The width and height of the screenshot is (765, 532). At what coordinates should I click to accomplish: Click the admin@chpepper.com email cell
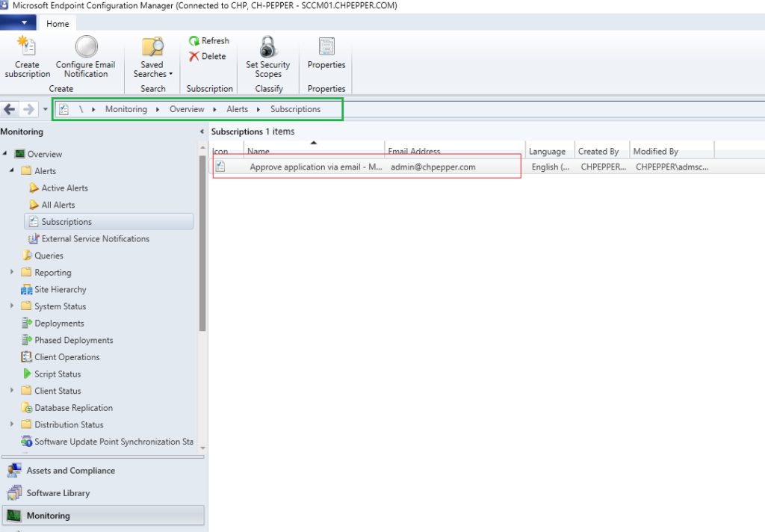pos(433,167)
